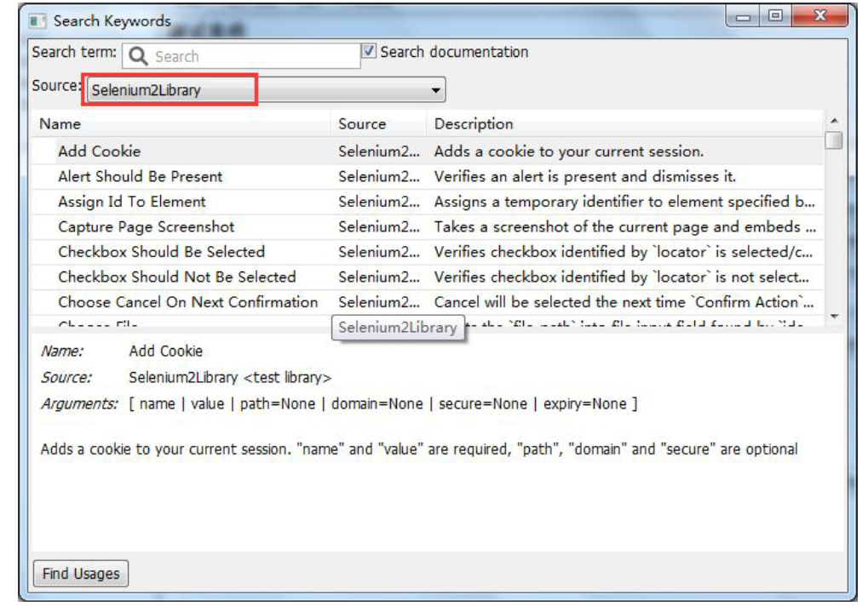The image size is (868, 606).
Task: Click the Search Keywords window icon
Action: (37, 21)
